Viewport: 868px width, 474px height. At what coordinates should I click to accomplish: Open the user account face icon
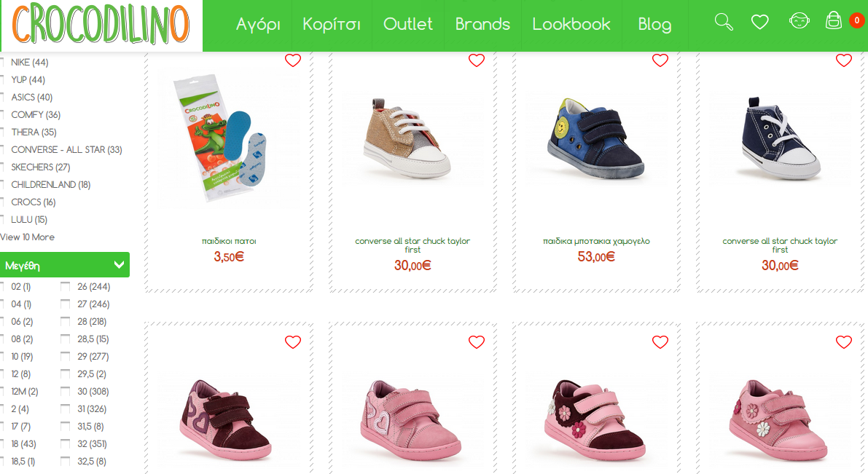[799, 22]
